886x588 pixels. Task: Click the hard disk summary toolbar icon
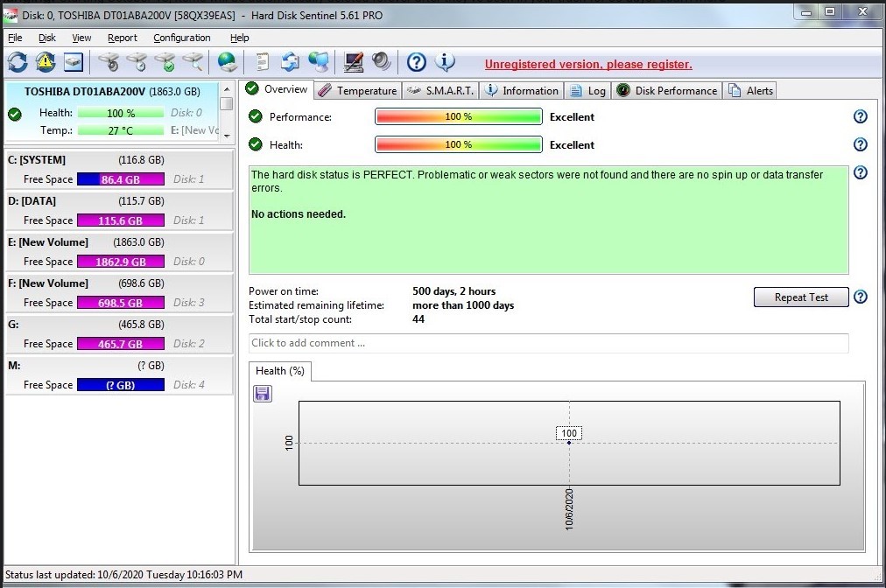[74, 62]
